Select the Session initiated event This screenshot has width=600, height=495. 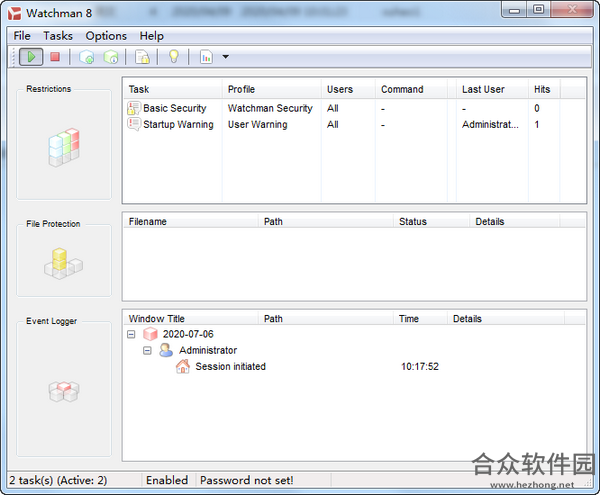tap(230, 366)
